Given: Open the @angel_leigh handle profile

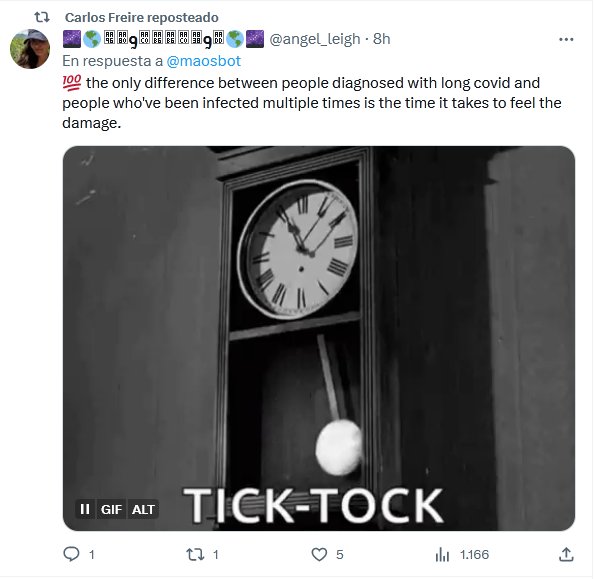Looking at the screenshot, I should [x=315, y=39].
